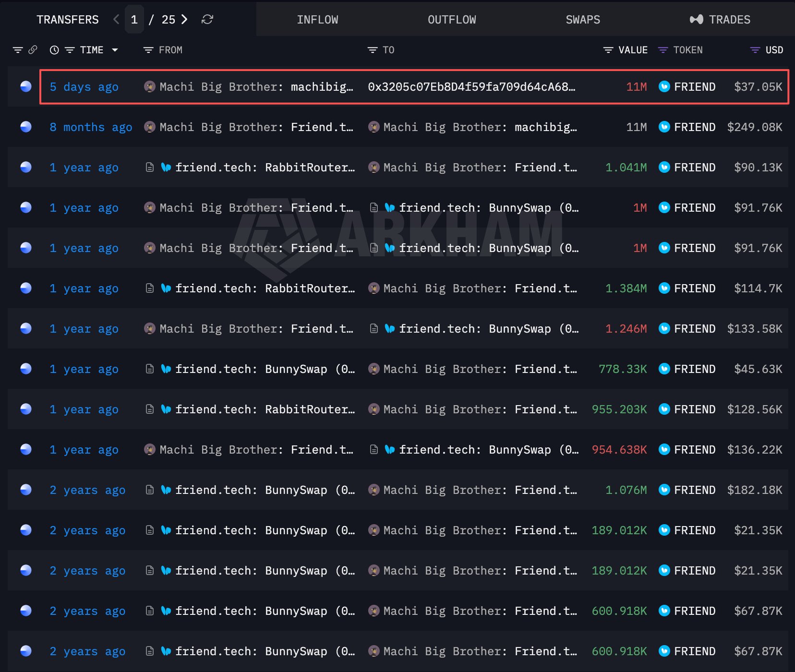Refresh the transfers list
Viewport: 795px width, 672px height.
(x=207, y=20)
